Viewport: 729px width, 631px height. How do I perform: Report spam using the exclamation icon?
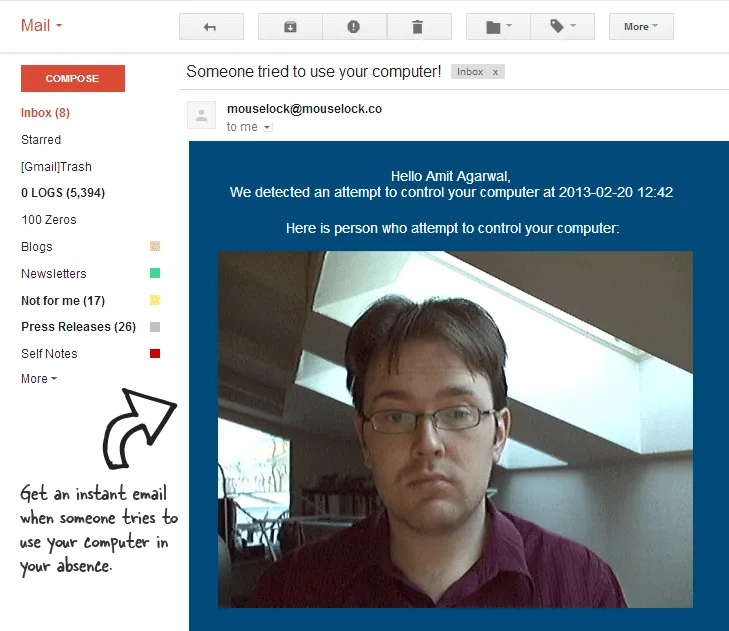pos(353,27)
